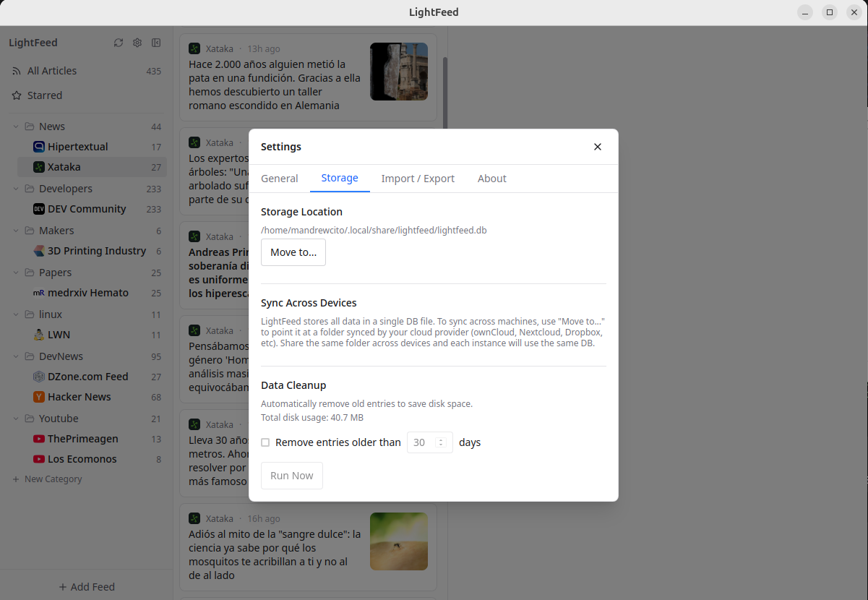
Task: Click the DZone.com Feed icon
Action: [x=39, y=377]
